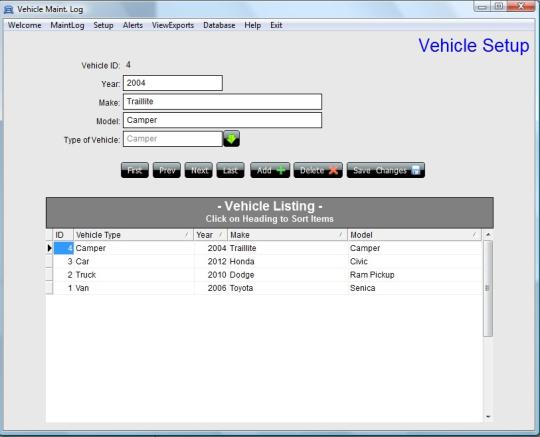Screen dimensions: 540x437
Task: Click listing scrollbar up arrow
Action: pos(488,235)
